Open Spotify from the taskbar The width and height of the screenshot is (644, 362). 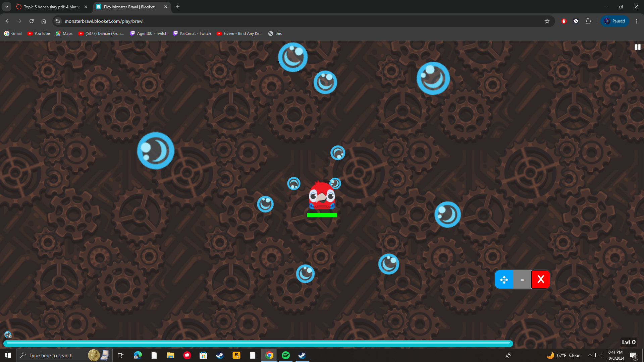tap(286, 355)
